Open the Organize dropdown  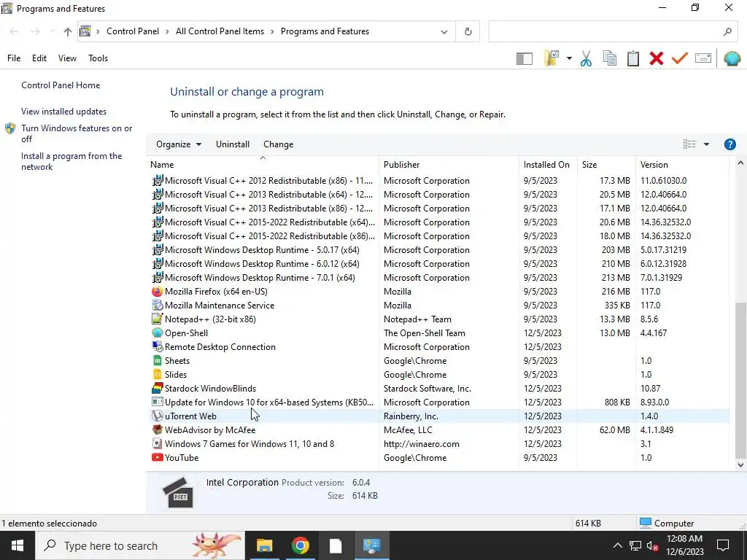179,144
